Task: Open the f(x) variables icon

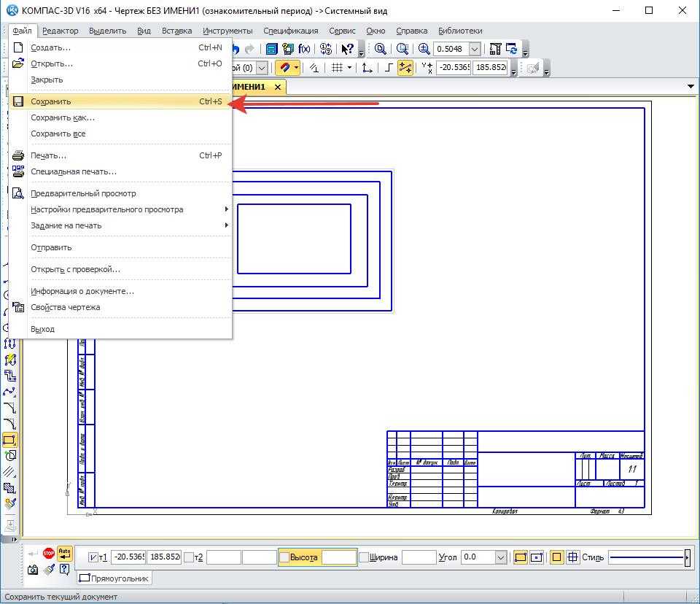Action: pos(304,49)
